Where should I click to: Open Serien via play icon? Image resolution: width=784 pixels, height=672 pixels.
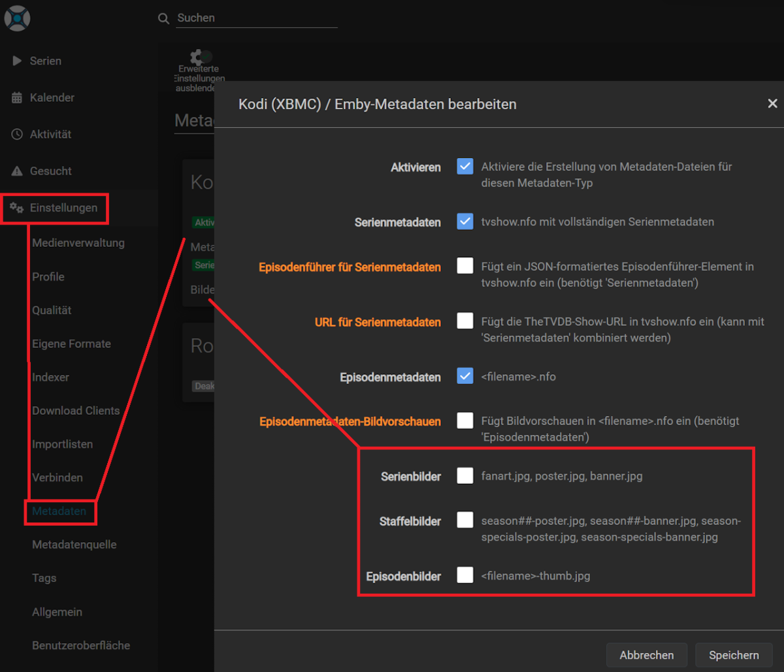17,61
